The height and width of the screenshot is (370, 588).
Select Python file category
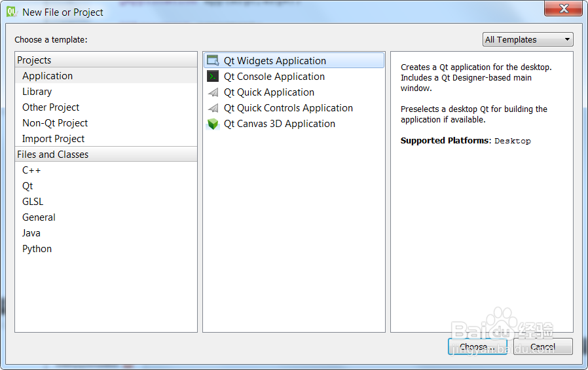coord(106,249)
